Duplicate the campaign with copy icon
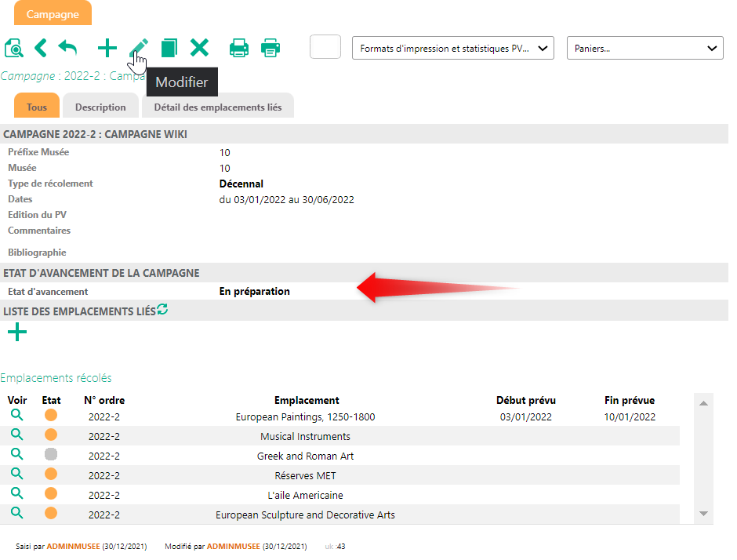This screenshot has height=560, width=737. [x=169, y=49]
